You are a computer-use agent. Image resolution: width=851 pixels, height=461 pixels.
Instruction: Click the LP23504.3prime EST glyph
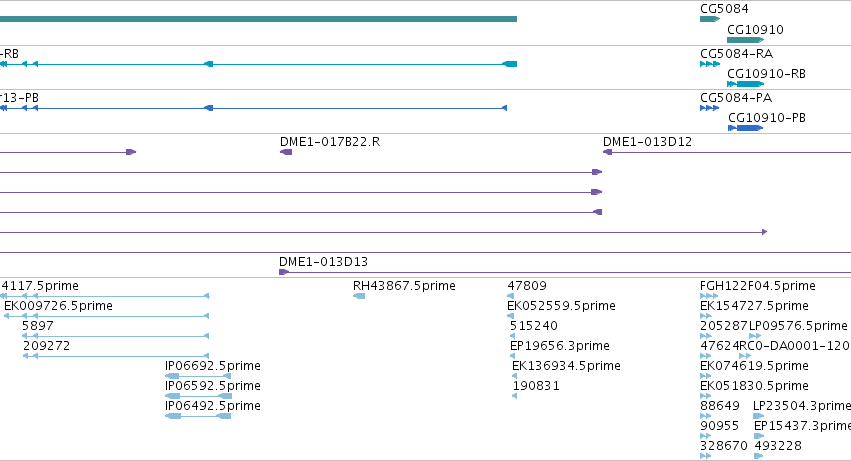pyautogui.click(x=759, y=416)
